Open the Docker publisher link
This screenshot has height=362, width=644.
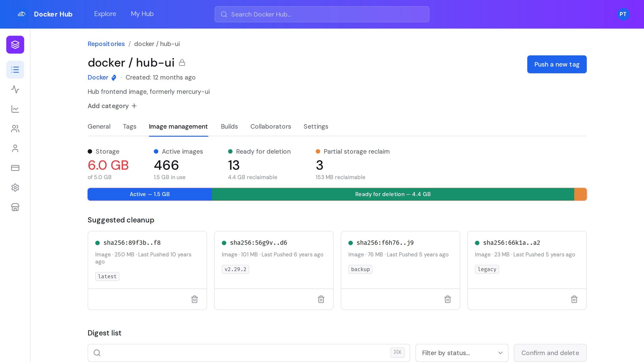98,77
